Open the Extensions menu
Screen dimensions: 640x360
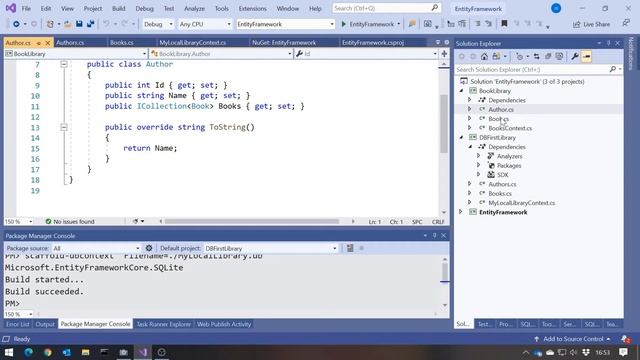[x=252, y=8]
